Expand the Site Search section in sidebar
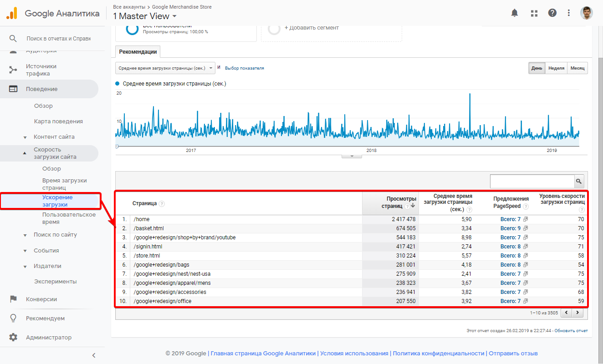This screenshot has height=364, width=603. pos(25,235)
